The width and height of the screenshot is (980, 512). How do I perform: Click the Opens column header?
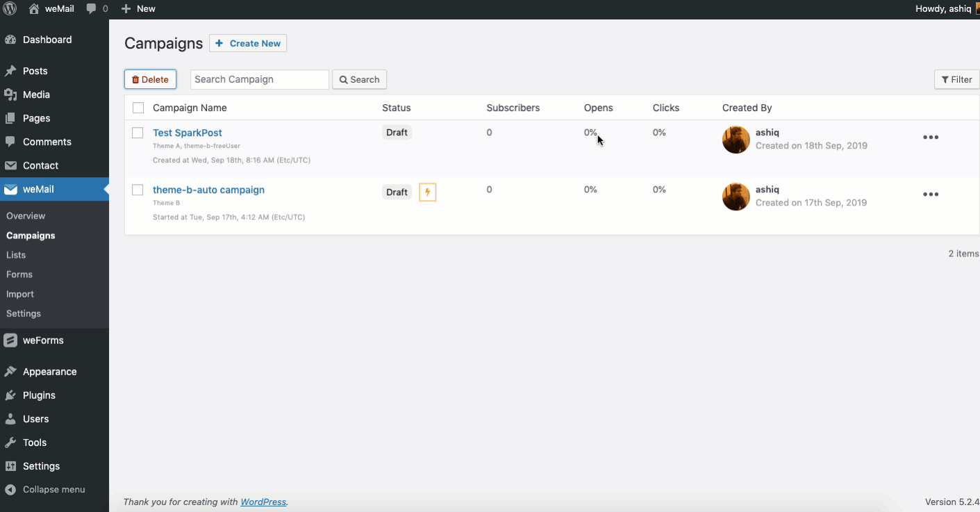599,108
